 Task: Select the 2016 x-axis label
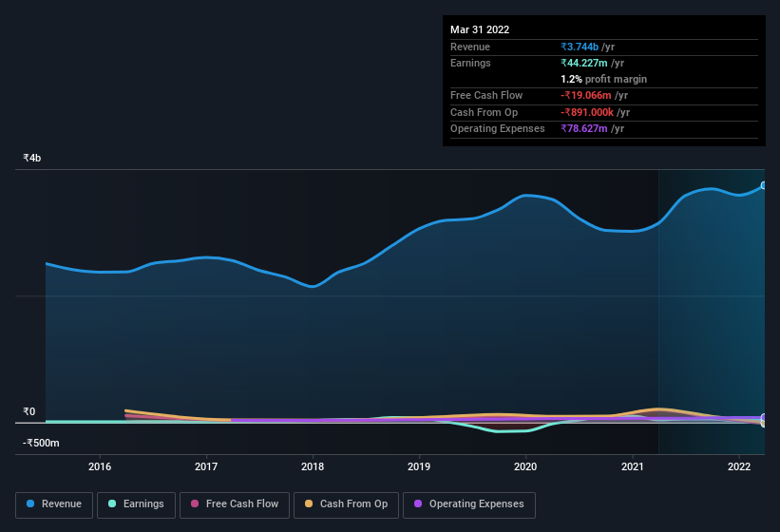[x=100, y=466]
